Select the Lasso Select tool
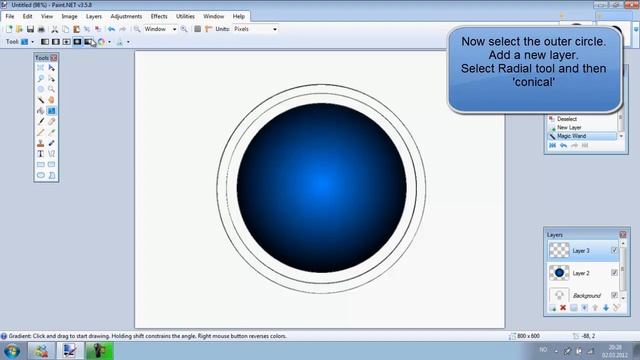 40,78
